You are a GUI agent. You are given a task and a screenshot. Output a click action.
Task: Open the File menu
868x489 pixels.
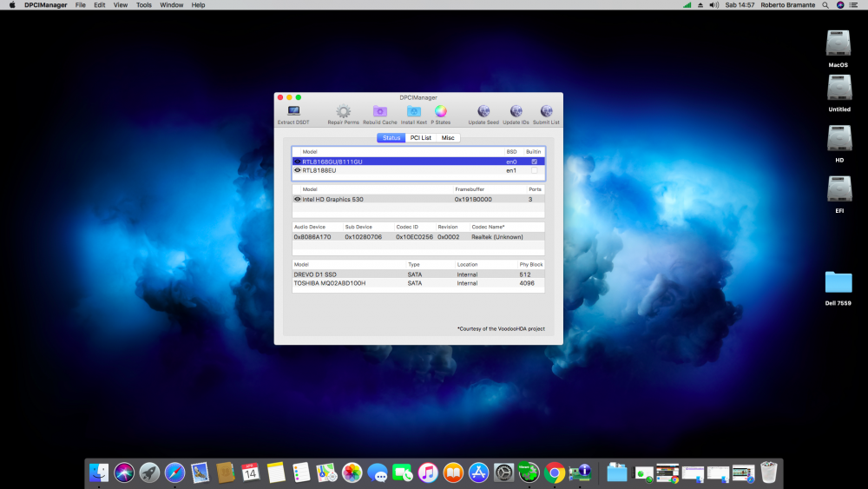80,5
